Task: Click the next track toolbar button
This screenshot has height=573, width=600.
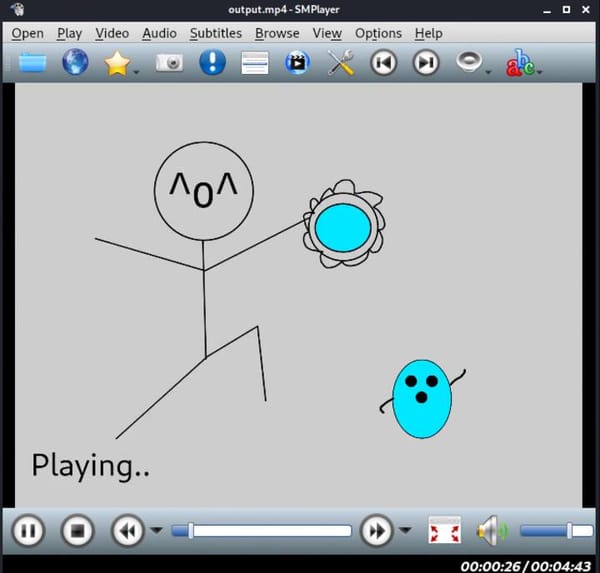Action: tap(426, 64)
